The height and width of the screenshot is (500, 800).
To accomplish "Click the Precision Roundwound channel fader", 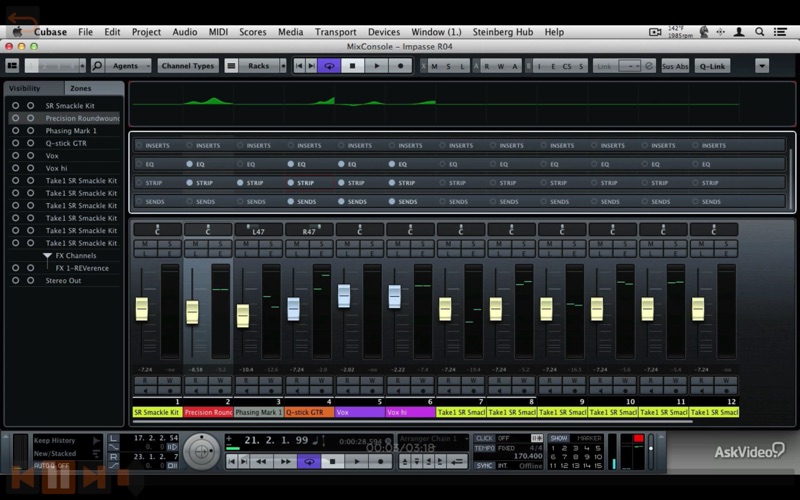I will (192, 312).
